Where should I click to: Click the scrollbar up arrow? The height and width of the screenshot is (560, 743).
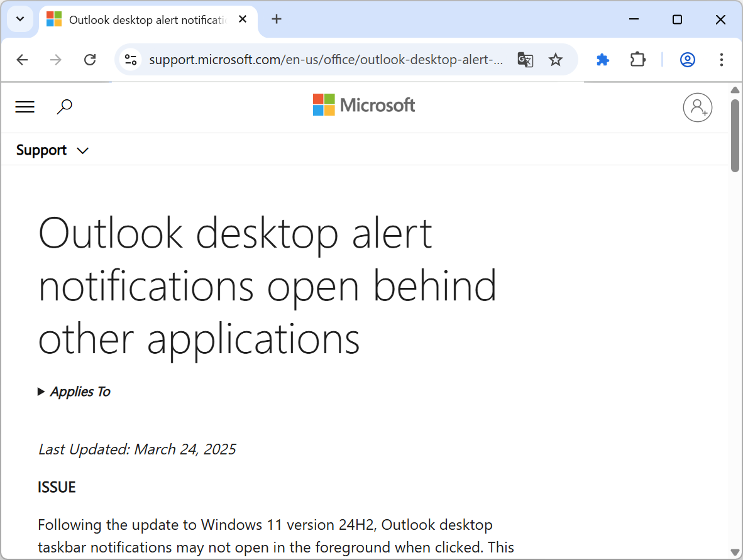click(x=735, y=90)
